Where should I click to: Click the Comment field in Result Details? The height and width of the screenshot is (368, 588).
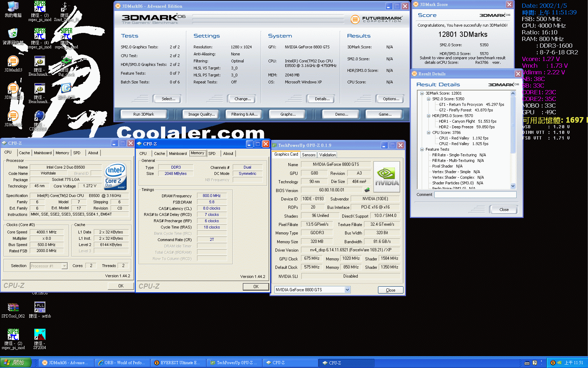[x=475, y=195]
